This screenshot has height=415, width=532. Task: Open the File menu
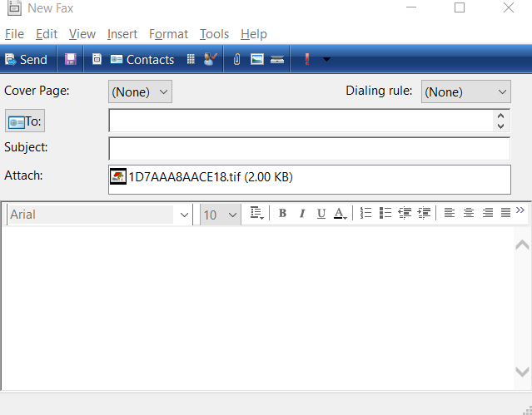(14, 34)
